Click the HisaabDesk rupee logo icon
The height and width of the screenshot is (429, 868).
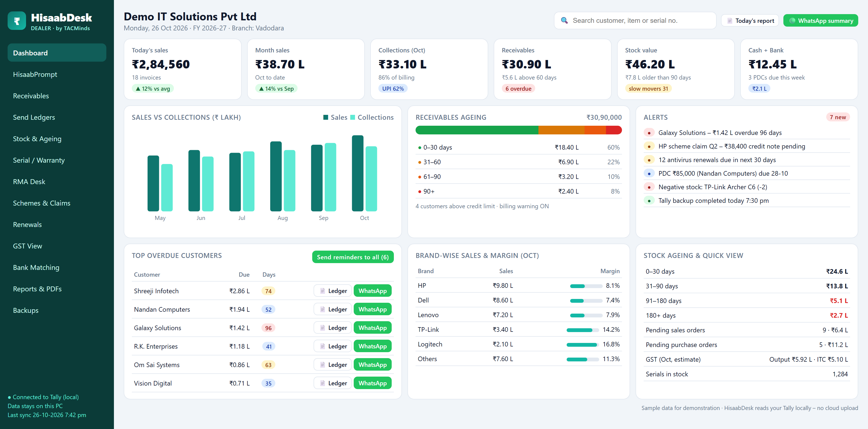tap(17, 21)
